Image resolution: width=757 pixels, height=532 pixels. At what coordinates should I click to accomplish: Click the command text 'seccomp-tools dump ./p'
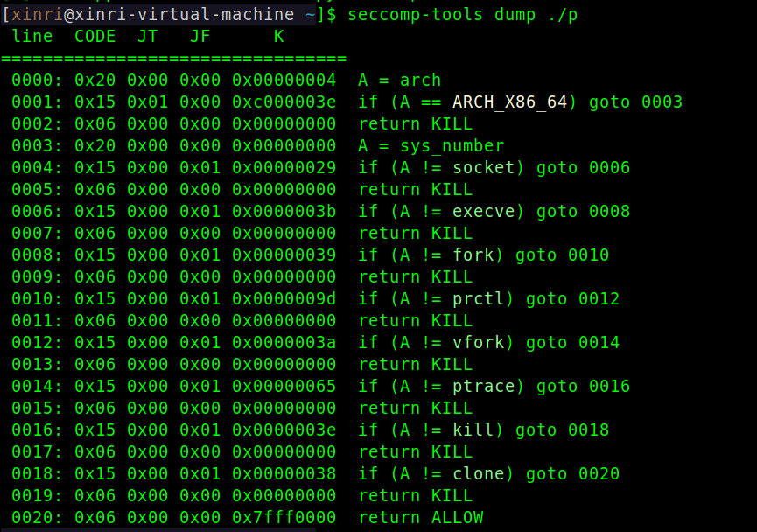click(x=462, y=15)
